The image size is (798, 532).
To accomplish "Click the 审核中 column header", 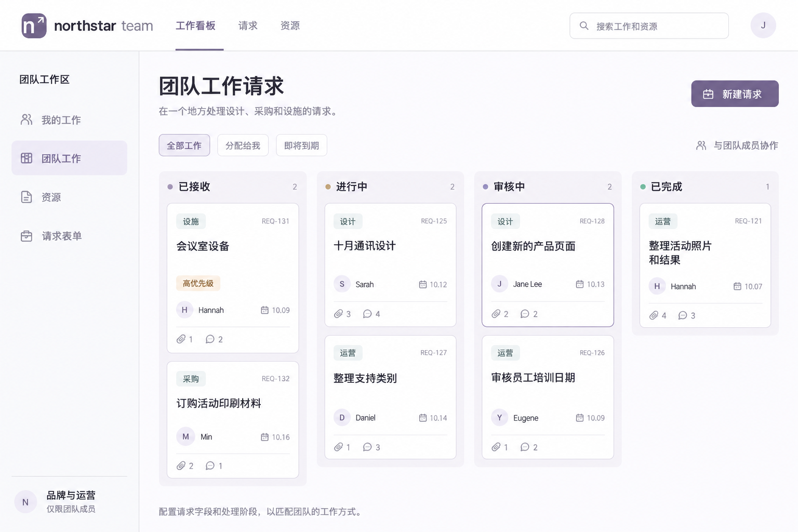I will click(x=509, y=187).
